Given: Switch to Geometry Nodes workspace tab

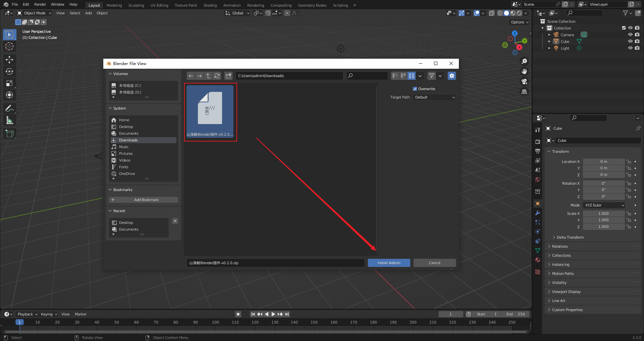Looking at the screenshot, I should [x=312, y=5].
